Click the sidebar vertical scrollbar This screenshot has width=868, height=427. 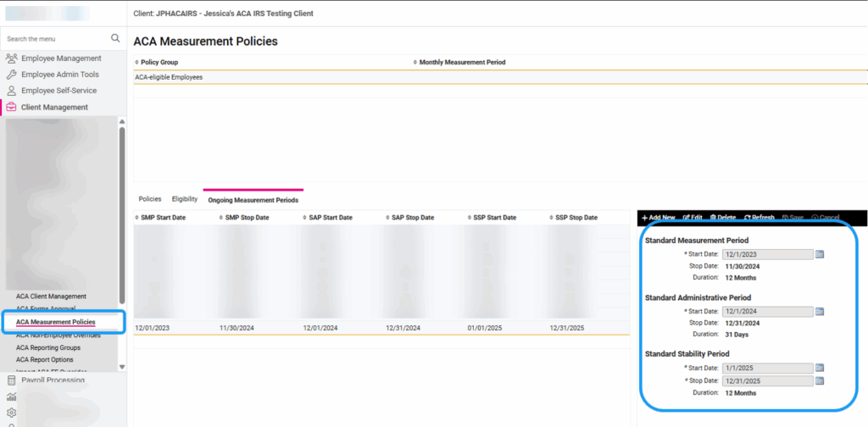click(x=122, y=212)
